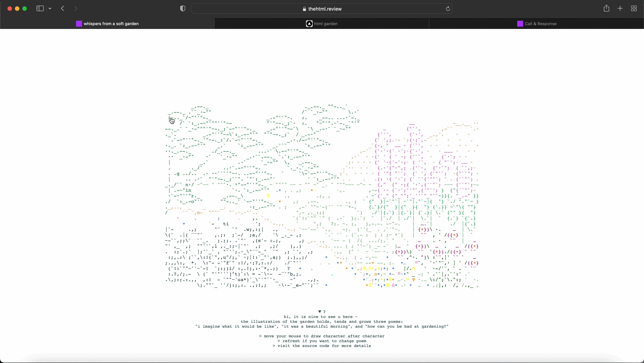The height and width of the screenshot is (363, 644).
Task: Click the yellow minimize window button
Action: coord(17,9)
